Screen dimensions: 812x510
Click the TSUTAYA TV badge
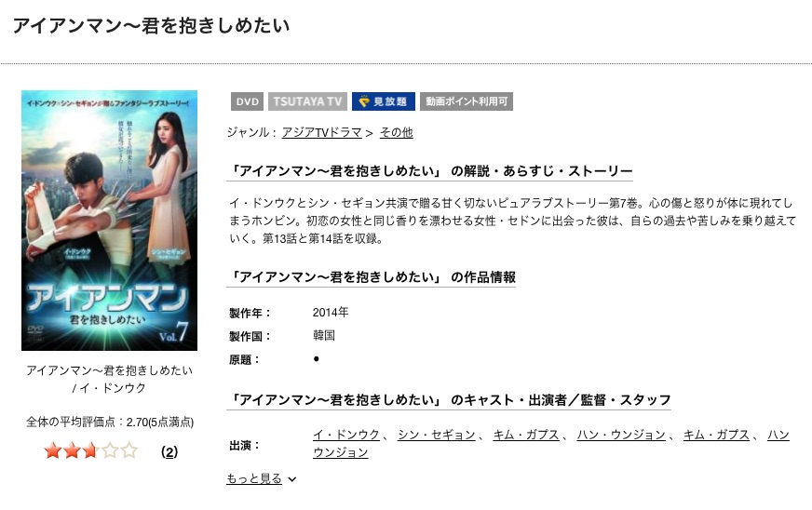307,101
